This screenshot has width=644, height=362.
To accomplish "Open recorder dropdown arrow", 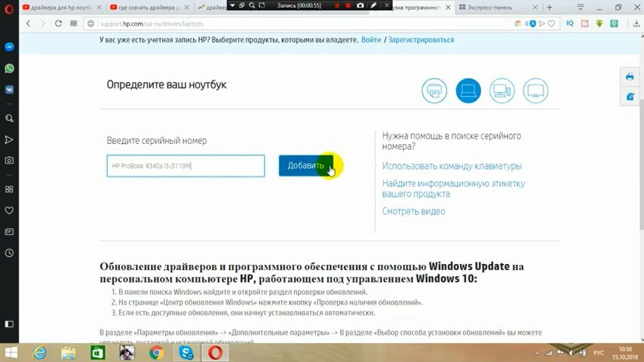I will (x=232, y=5).
